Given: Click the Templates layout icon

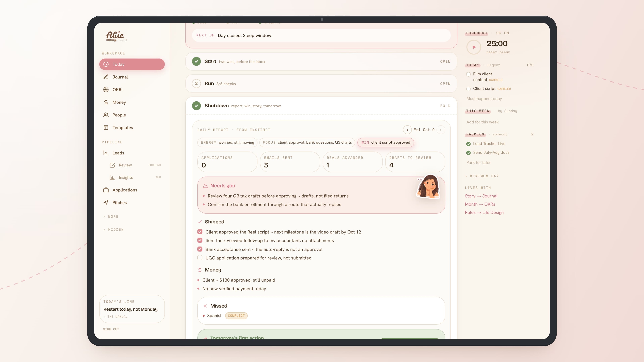Looking at the screenshot, I should [106, 128].
